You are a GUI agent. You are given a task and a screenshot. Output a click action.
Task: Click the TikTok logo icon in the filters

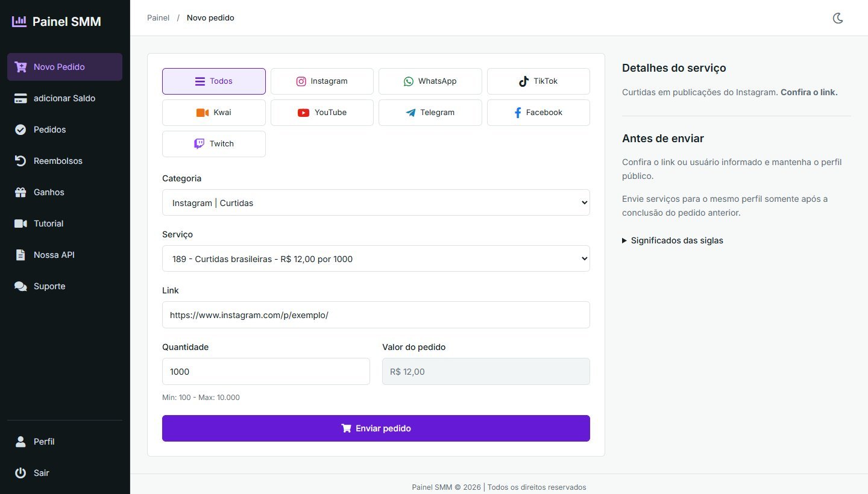click(524, 81)
